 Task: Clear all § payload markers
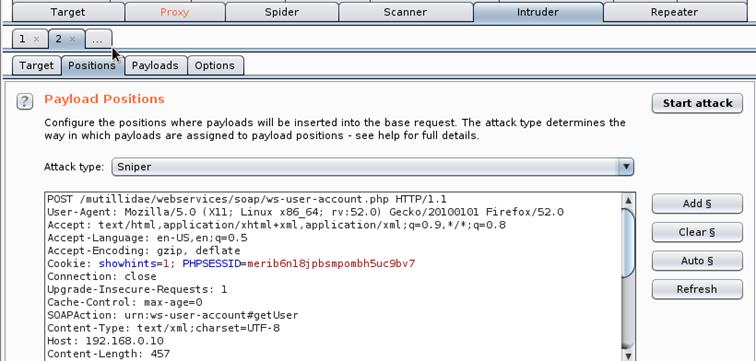point(697,232)
